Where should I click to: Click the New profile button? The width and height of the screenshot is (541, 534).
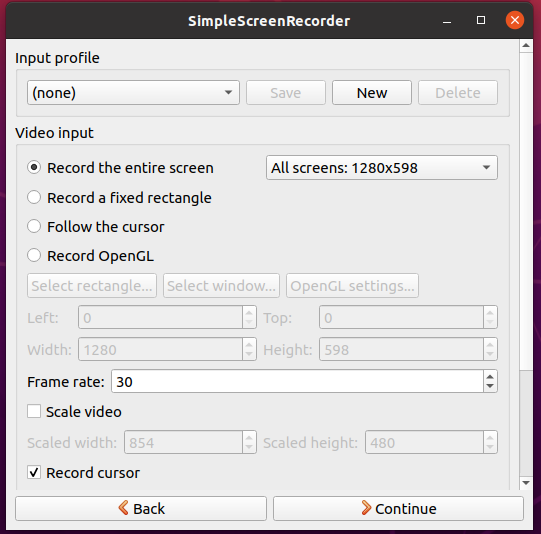pyautogui.click(x=372, y=92)
